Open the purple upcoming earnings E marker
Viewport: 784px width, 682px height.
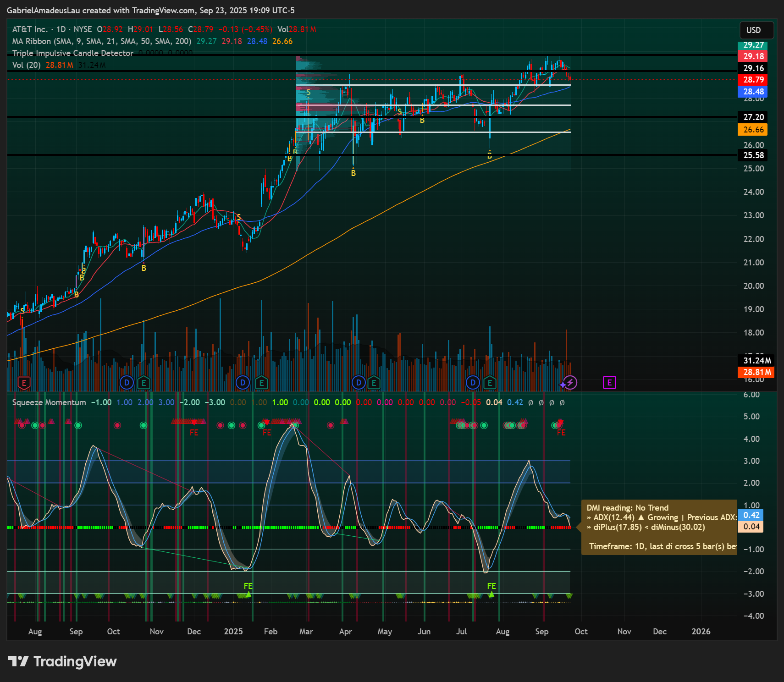click(609, 382)
